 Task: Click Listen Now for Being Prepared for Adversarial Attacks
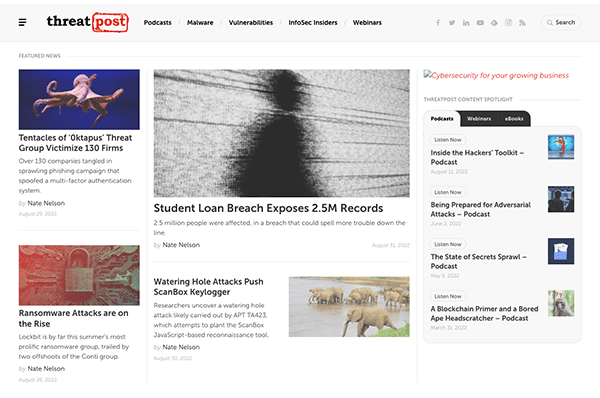point(448,192)
